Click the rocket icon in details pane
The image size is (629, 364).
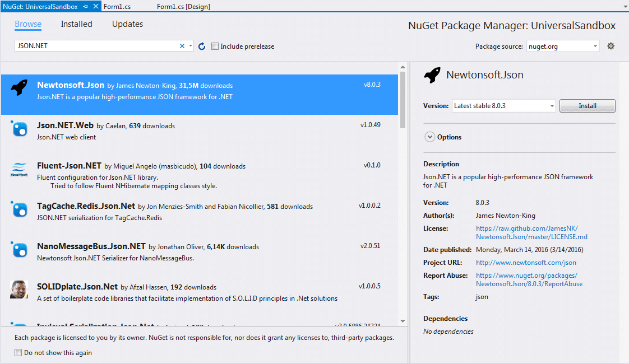(432, 75)
